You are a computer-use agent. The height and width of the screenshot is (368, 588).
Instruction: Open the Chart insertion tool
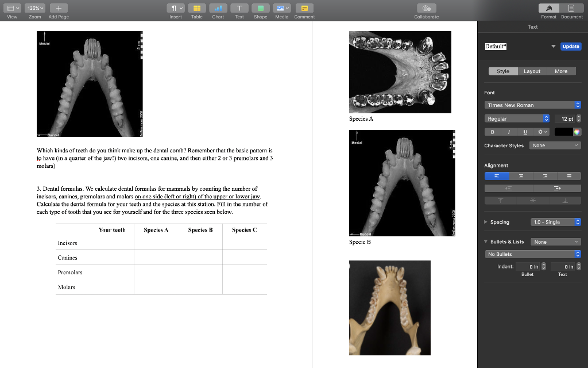218,8
